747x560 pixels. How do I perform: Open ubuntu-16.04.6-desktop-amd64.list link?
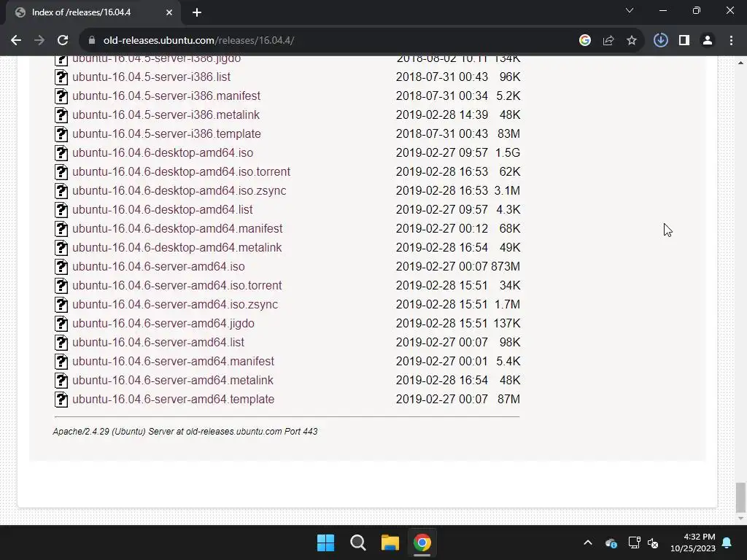(x=163, y=210)
